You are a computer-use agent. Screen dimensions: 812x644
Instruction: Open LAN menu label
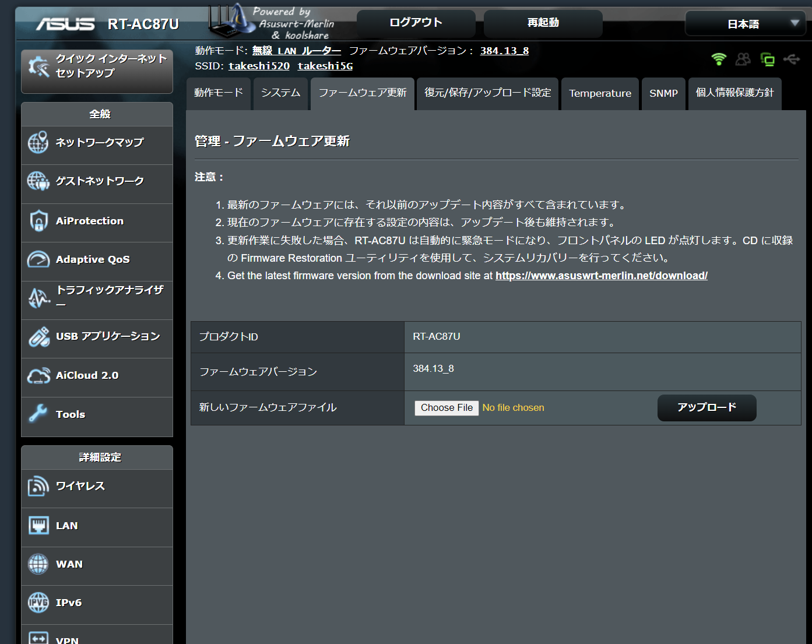click(x=67, y=526)
